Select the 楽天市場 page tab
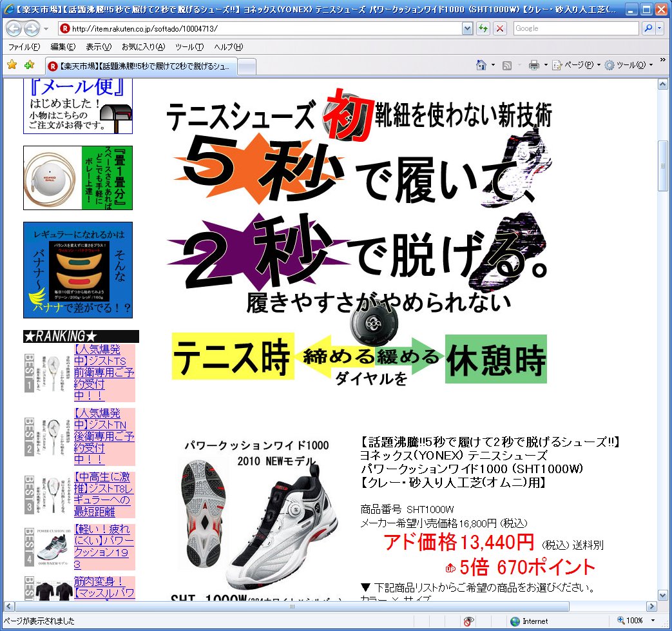The width and height of the screenshot is (672, 631). click(x=141, y=66)
